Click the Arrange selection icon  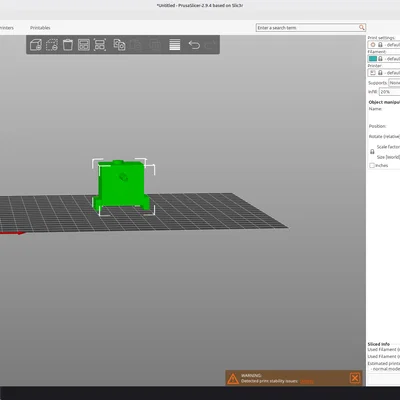tap(100, 45)
